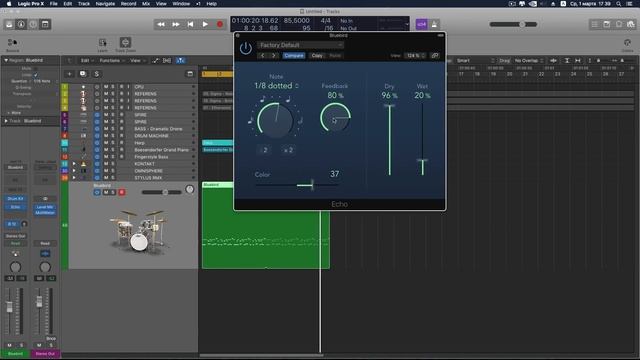Click the Compare button in Echo plugin

click(x=294, y=56)
